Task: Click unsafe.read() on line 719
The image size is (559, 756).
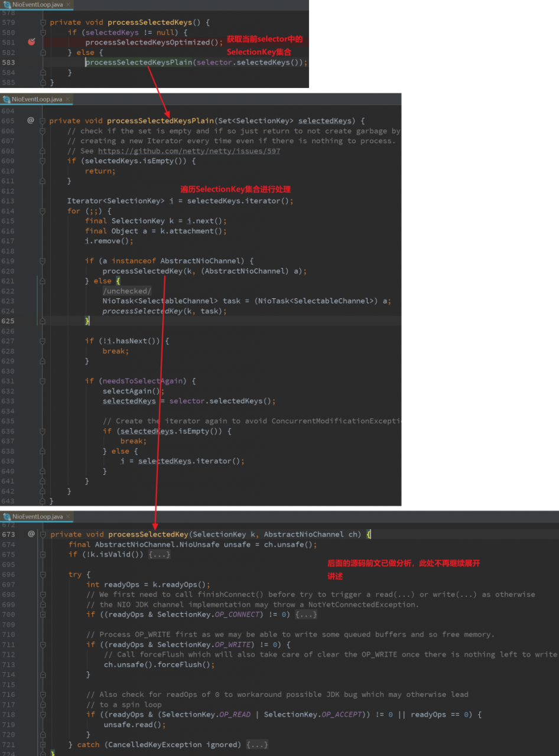Action: (132, 724)
